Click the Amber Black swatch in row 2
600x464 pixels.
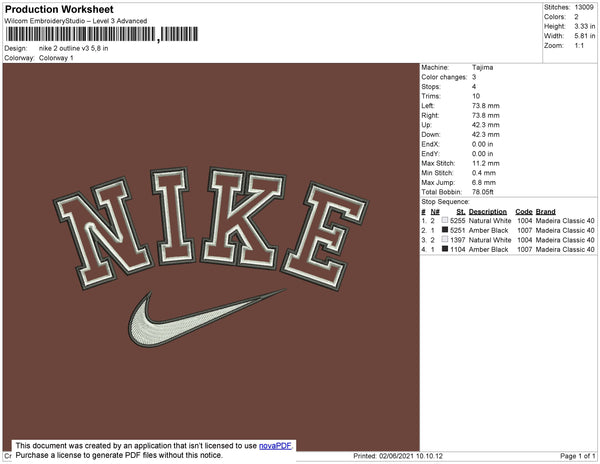[x=445, y=230]
